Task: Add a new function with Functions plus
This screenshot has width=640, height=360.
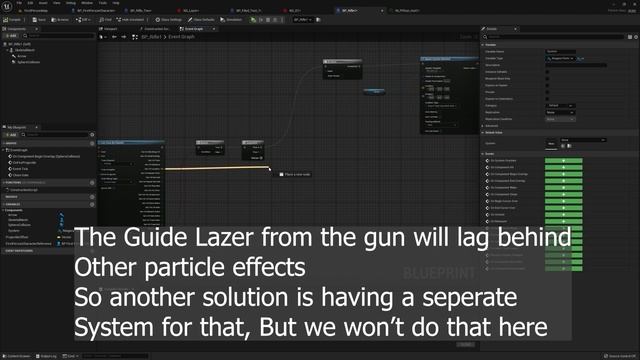Action: coord(92,182)
